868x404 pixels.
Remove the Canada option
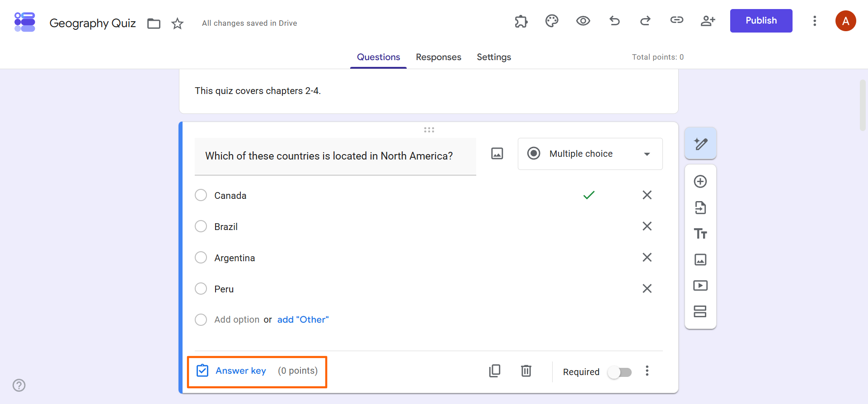pos(647,195)
